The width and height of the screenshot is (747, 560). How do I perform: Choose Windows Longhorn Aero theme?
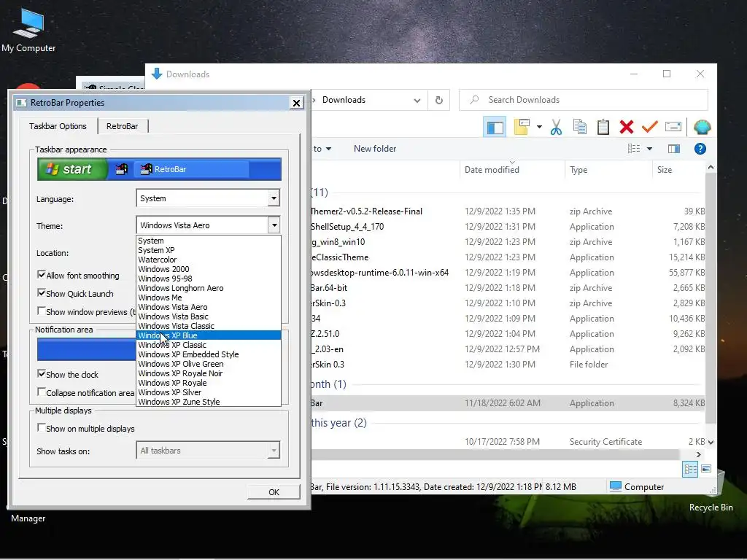pos(208,288)
